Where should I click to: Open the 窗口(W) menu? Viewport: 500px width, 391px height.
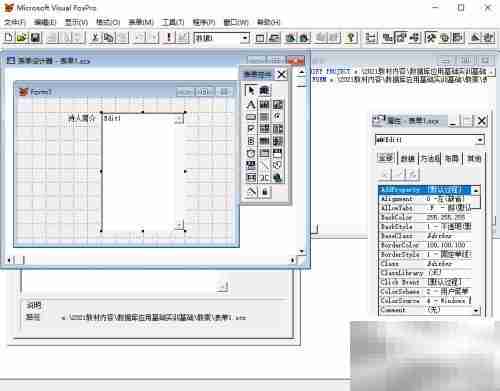[x=236, y=22]
